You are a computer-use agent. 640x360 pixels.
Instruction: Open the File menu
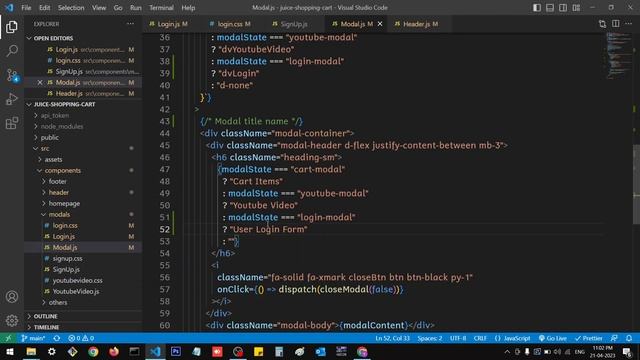[26, 8]
